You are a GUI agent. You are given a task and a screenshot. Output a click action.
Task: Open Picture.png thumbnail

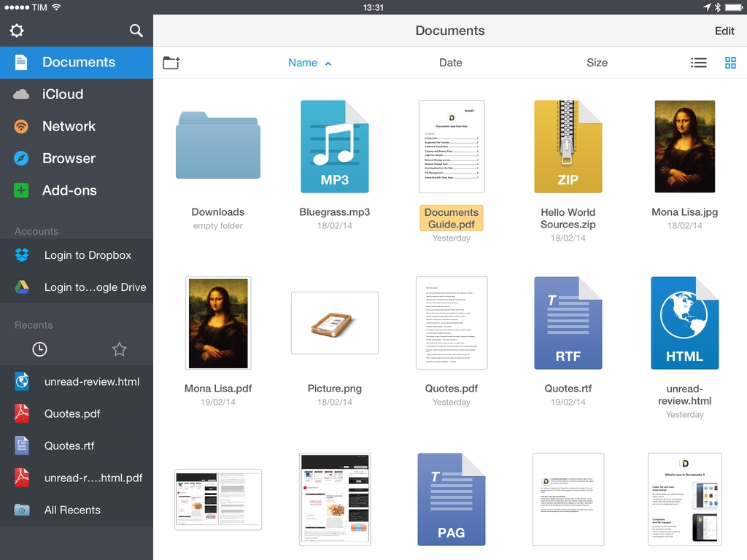coord(334,323)
